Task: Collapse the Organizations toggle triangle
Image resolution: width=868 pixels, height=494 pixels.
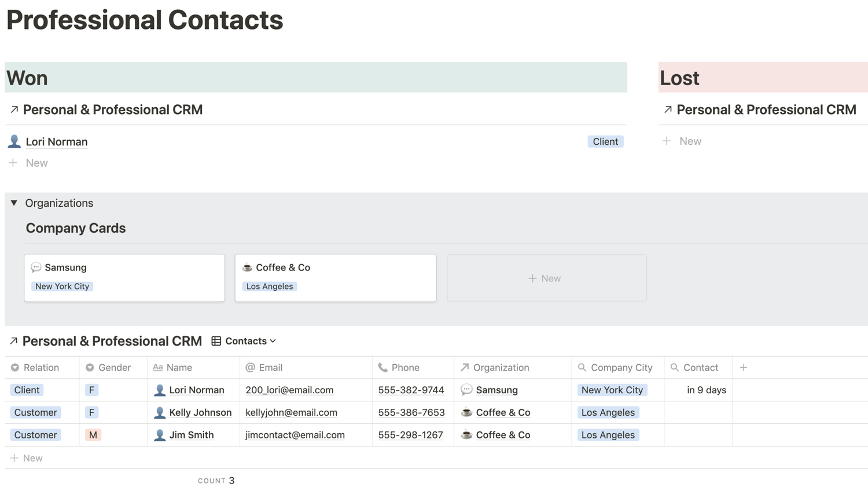Action: coord(14,203)
